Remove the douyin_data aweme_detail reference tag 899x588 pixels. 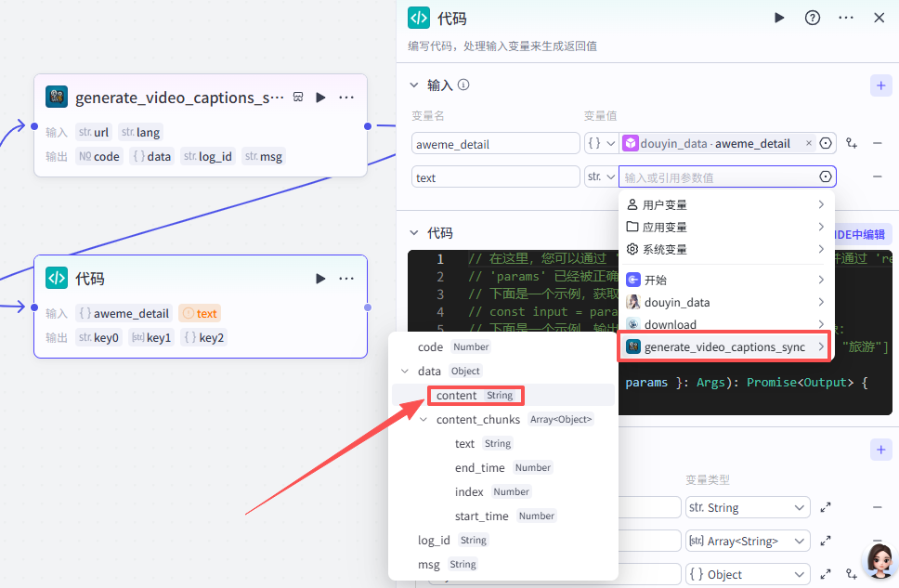[808, 143]
